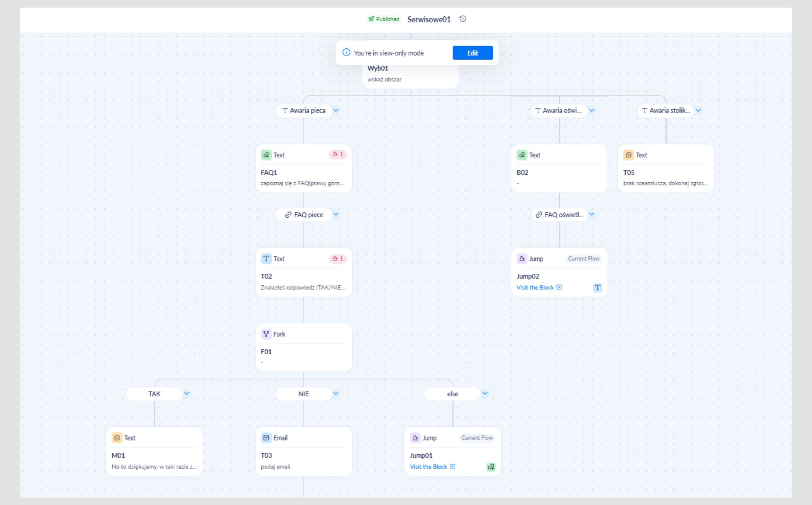Expand the FAQ oświetl... connector chevron
The width and height of the screenshot is (812, 505).
pos(592,214)
